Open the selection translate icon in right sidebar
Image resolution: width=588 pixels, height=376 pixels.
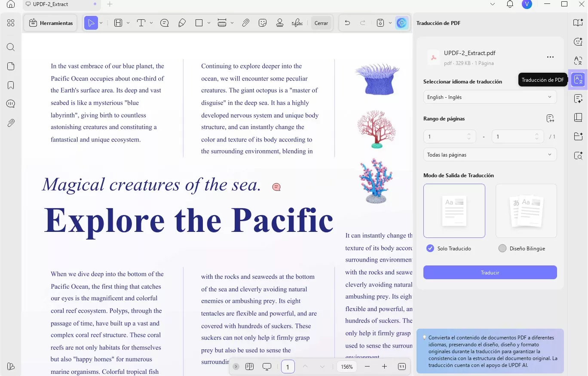578,61
